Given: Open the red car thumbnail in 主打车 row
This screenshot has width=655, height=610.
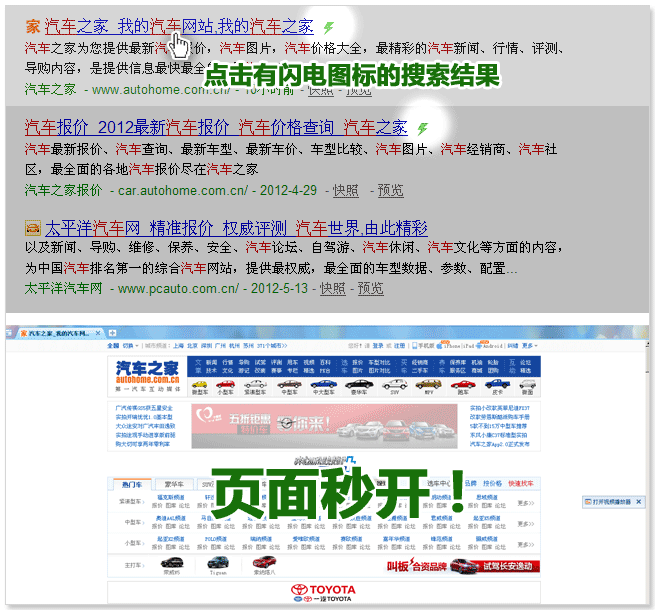Looking at the screenshot, I should (264, 563).
